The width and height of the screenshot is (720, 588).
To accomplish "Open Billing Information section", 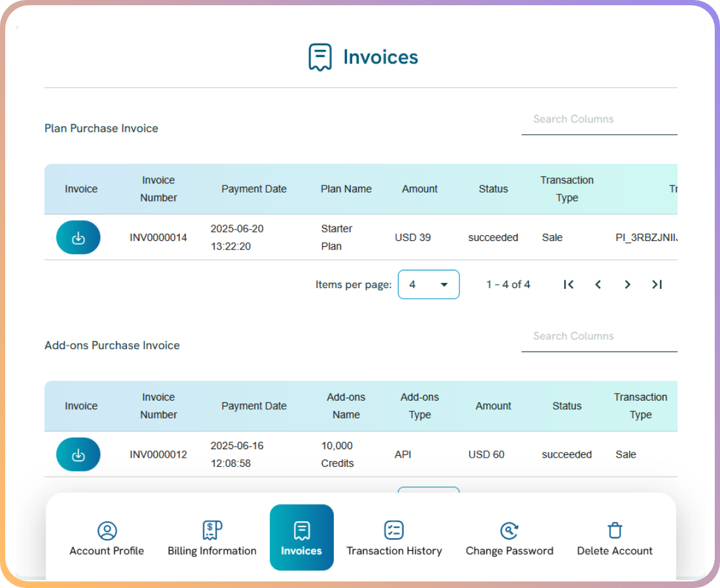I will [212, 539].
